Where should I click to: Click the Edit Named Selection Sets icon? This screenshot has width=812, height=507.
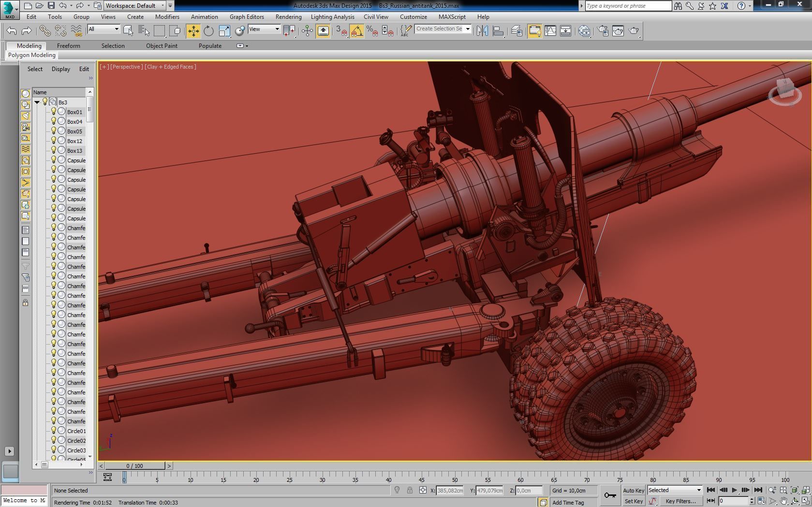pyautogui.click(x=405, y=31)
